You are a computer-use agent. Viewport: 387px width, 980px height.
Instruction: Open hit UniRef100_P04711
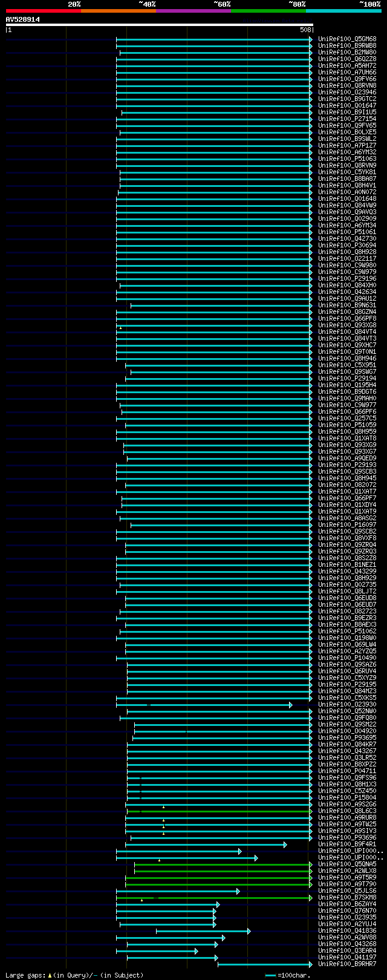pyautogui.click(x=347, y=771)
